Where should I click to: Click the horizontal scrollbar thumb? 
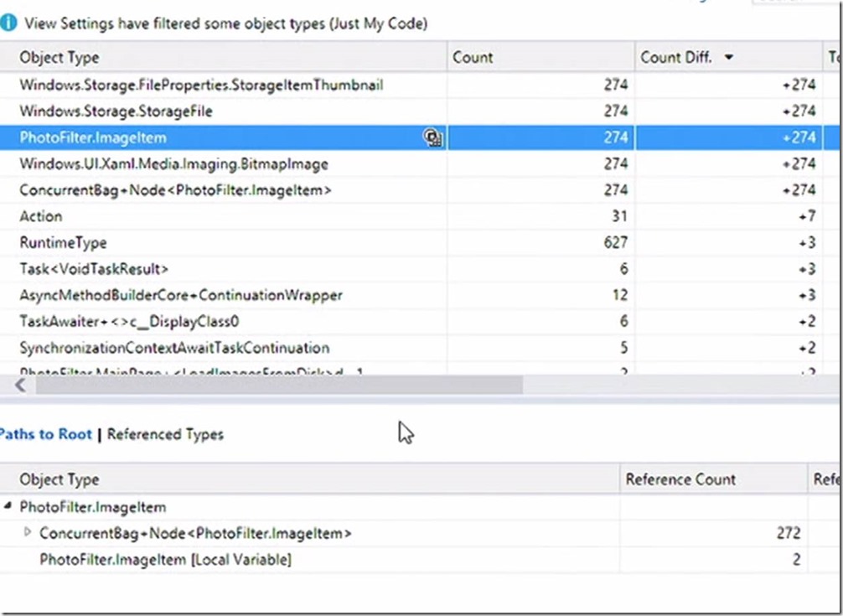coord(279,385)
